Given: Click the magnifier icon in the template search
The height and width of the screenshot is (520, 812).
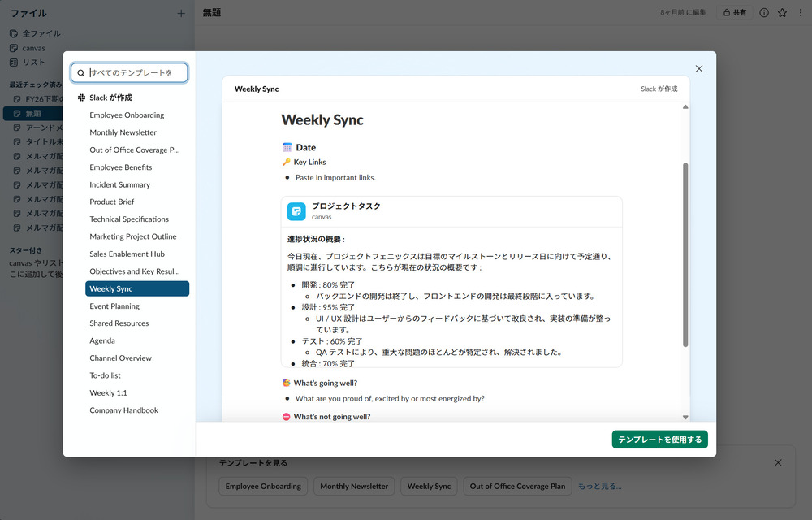Looking at the screenshot, I should point(80,72).
